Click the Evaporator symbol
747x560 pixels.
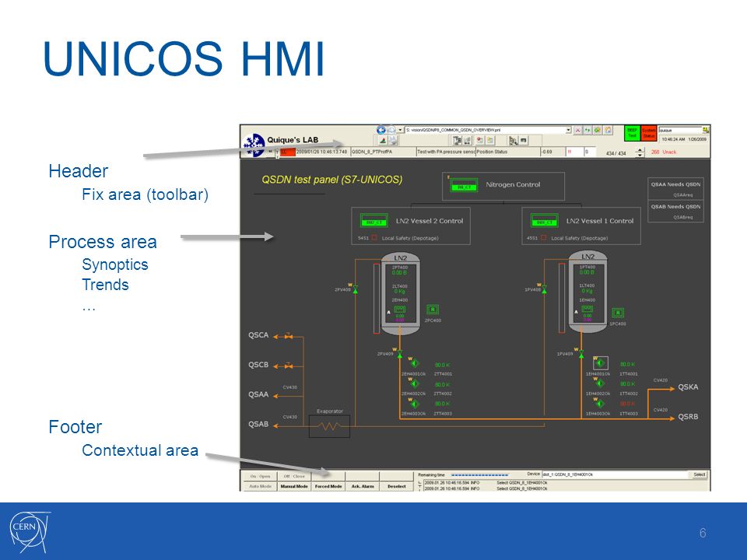[x=329, y=426]
